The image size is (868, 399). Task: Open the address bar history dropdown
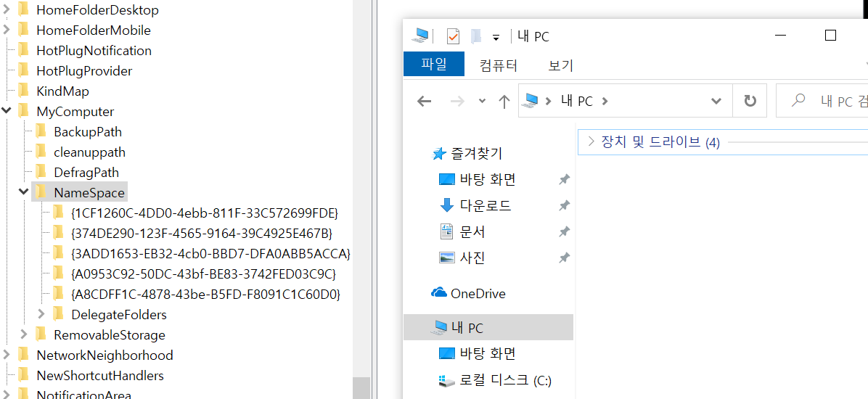click(x=716, y=102)
